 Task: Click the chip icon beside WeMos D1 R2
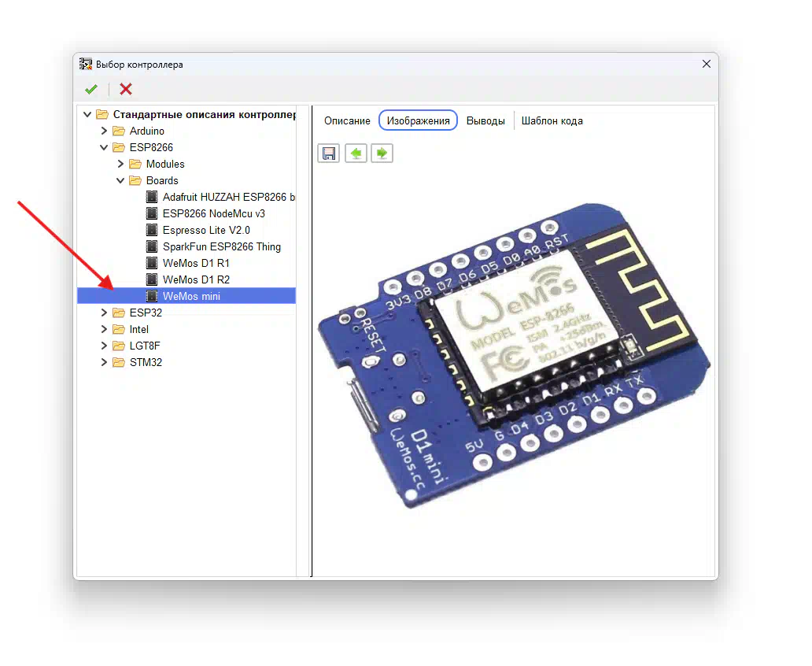pyautogui.click(x=152, y=279)
